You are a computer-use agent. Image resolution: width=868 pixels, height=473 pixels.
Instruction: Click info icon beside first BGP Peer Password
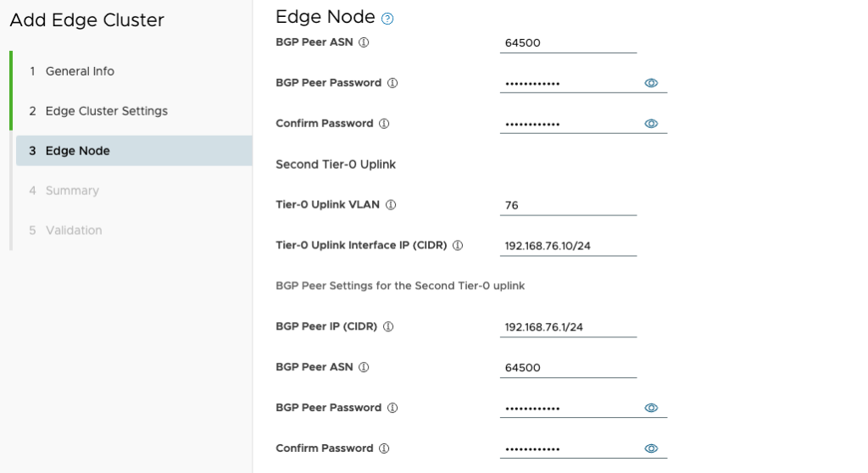click(392, 83)
